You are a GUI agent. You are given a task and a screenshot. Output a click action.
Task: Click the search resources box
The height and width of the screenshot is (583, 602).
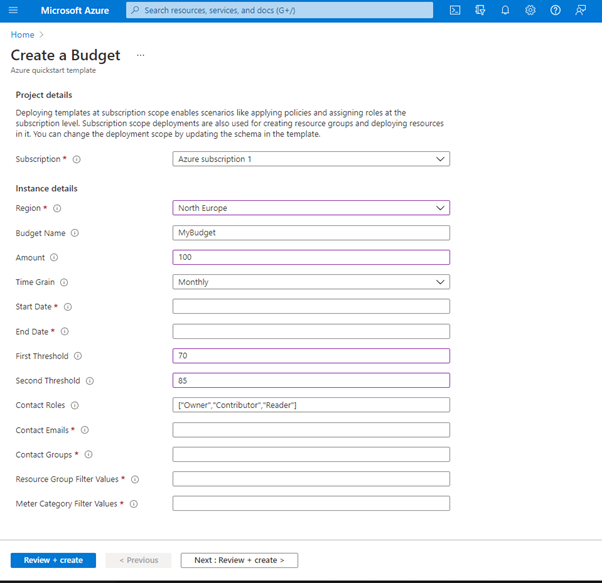click(279, 10)
